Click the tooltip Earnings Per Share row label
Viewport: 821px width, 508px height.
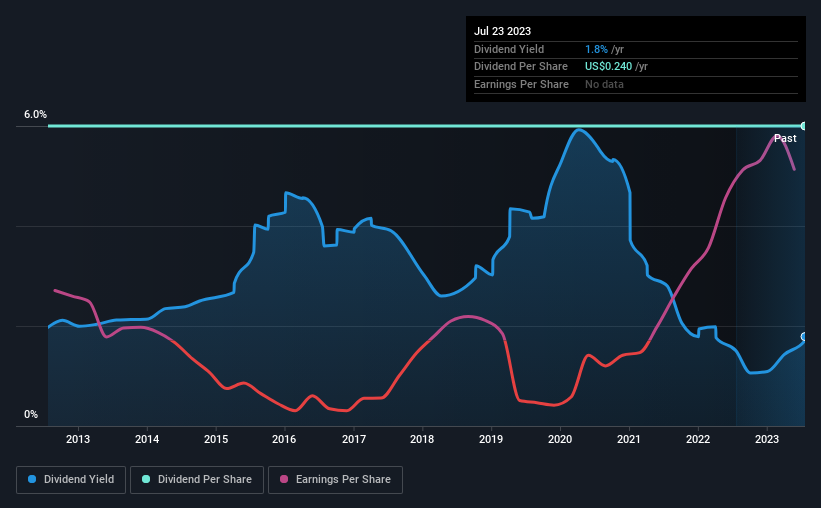click(x=521, y=84)
